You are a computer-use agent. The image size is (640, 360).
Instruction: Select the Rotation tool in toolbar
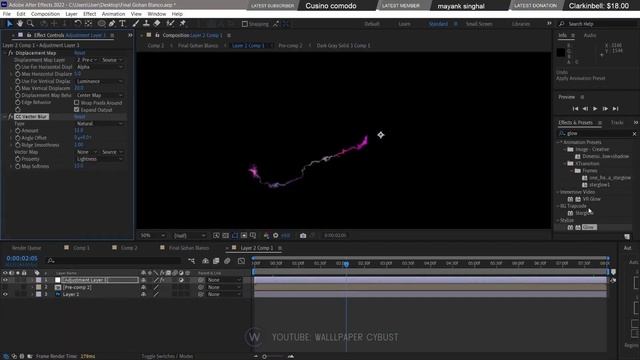pos(78,24)
